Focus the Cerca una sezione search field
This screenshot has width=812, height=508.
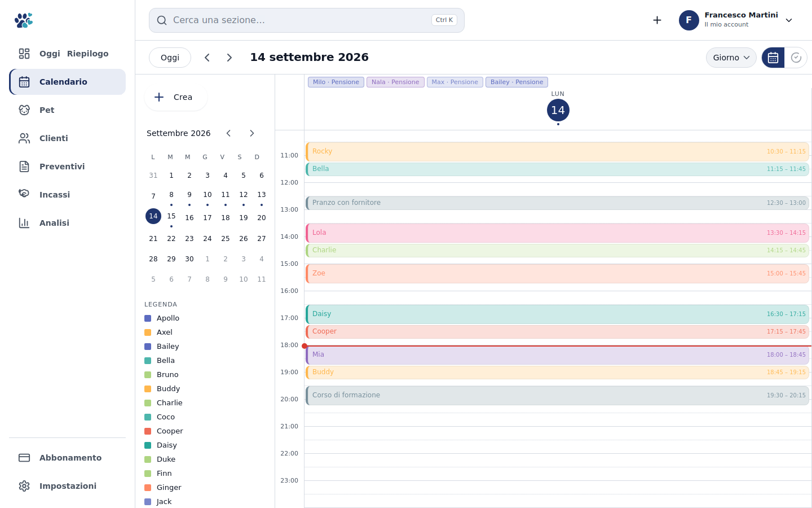point(307,20)
